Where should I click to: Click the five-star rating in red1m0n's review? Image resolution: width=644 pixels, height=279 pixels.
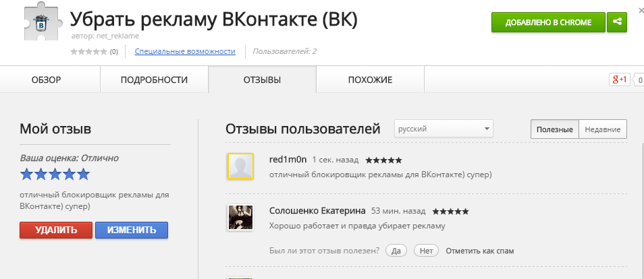[x=383, y=160]
